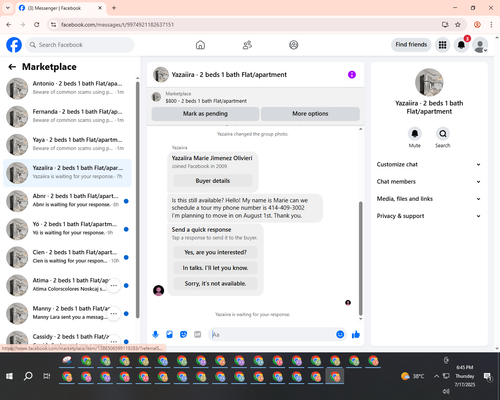Screen dimensions: 500x400
Task: Open Fernanda conversation in list
Action: (67, 116)
